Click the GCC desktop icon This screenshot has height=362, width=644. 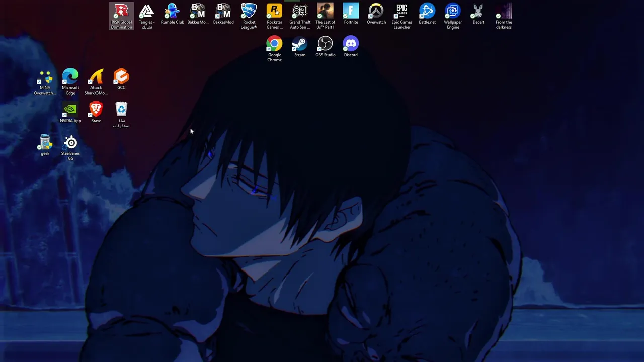121,79
